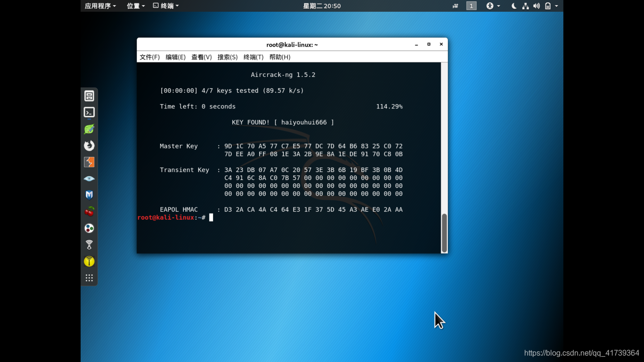Open the three-colored-dots dock icon

pos(89,228)
